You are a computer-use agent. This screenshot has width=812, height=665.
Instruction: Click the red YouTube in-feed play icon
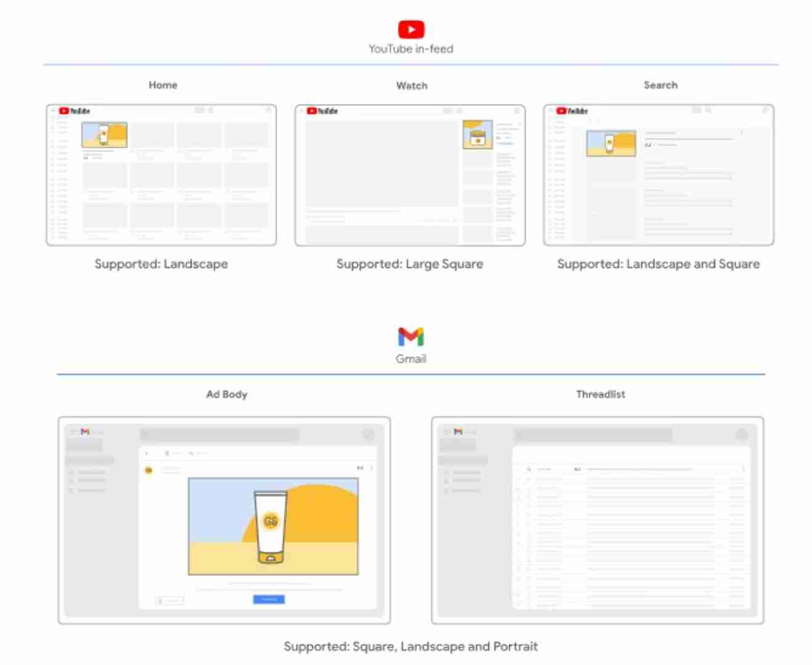pos(411,30)
